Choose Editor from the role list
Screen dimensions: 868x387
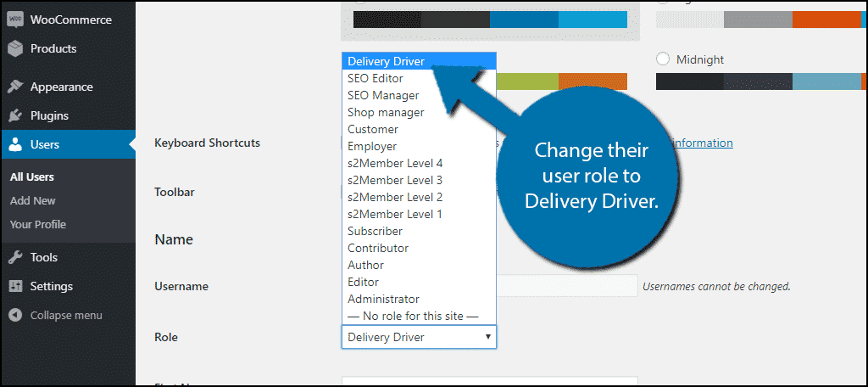coord(419,282)
